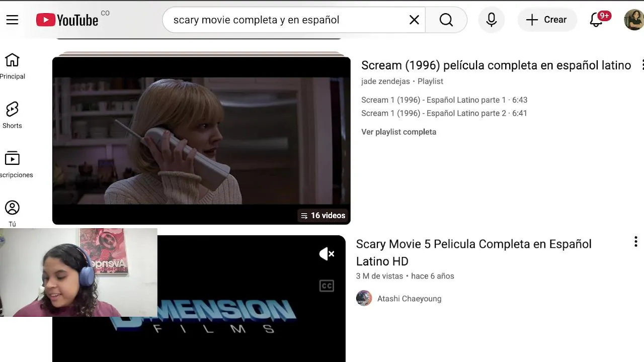
Task: Start voice search with the microphone
Action: (492, 20)
